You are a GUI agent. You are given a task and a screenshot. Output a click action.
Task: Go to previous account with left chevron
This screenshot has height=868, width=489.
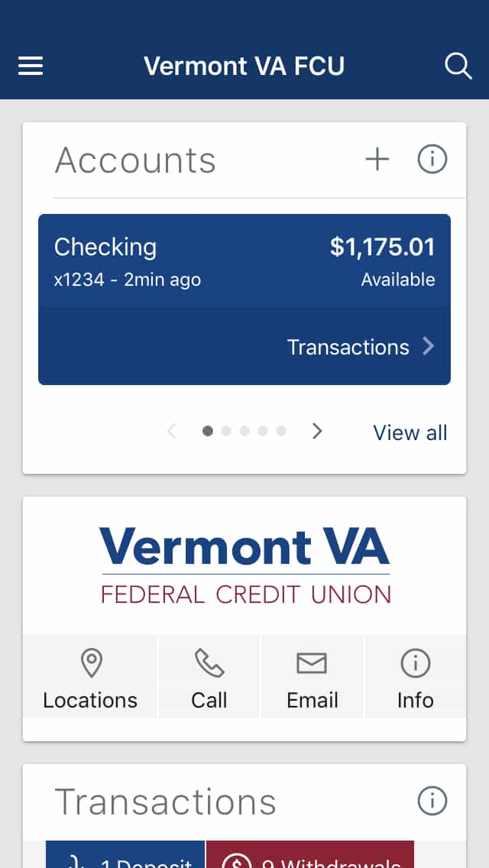coord(172,431)
